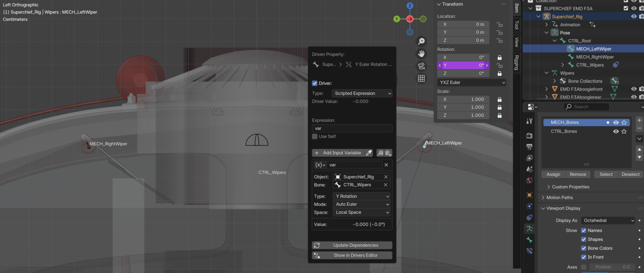The image size is (644, 273).
Task: Switch to the Item sidebar tab
Action: point(517,8)
